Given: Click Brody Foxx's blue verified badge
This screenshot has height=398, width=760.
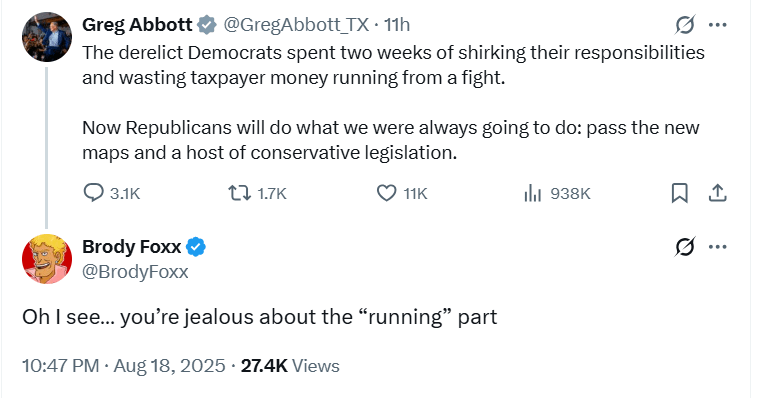Looking at the screenshot, I should pos(196,247).
